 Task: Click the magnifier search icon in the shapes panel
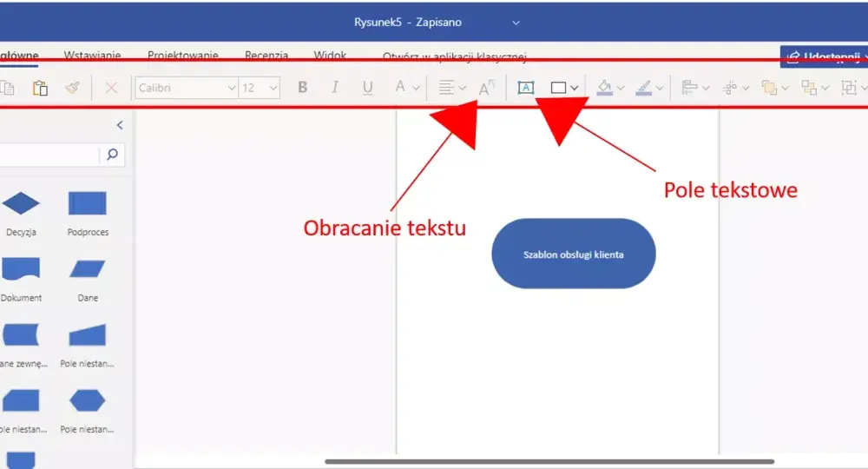click(112, 155)
